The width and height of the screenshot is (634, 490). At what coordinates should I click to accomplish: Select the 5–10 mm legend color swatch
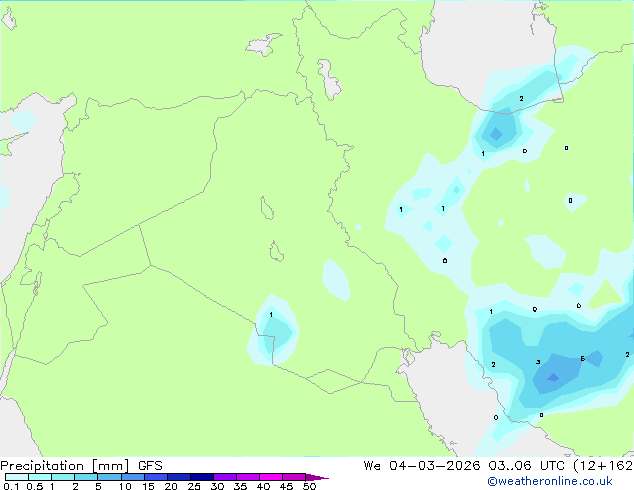coord(109,477)
